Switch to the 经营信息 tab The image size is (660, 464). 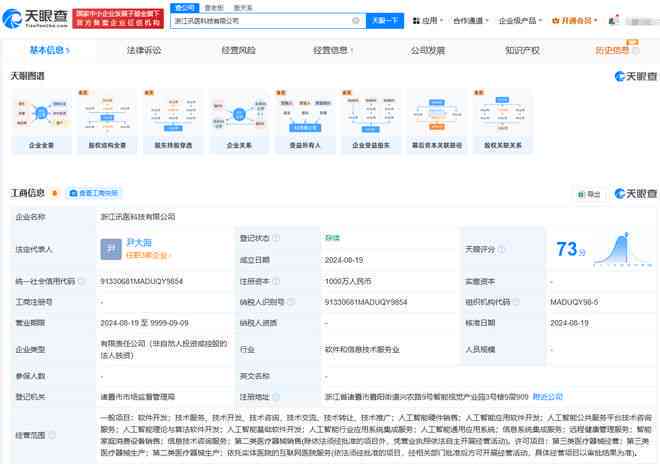pyautogui.click(x=333, y=51)
